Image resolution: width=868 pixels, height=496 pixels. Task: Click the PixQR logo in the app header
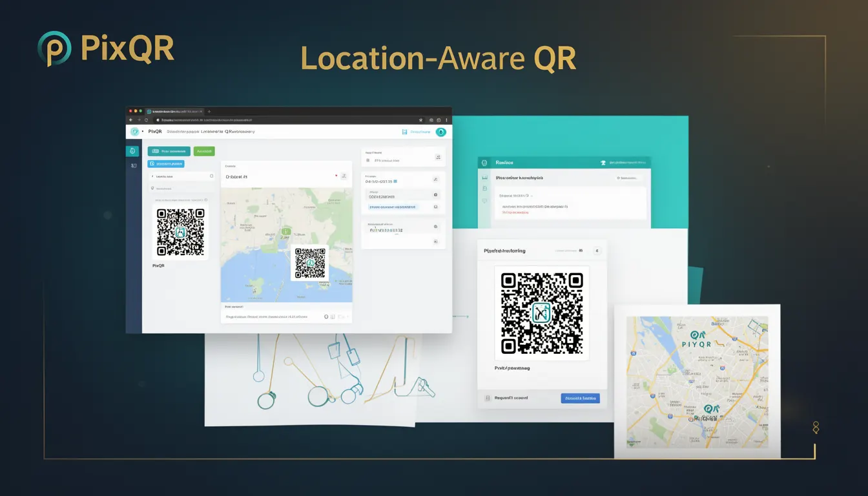135,132
